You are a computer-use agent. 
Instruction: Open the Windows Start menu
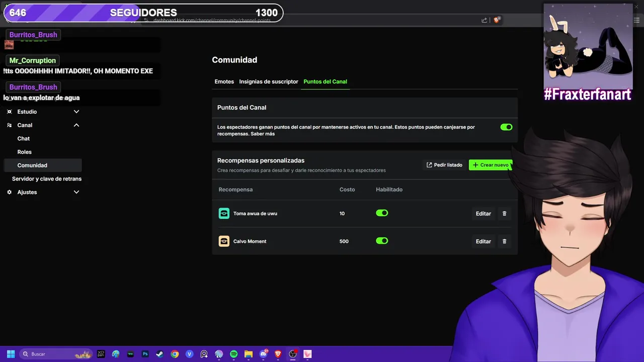tap(11, 354)
